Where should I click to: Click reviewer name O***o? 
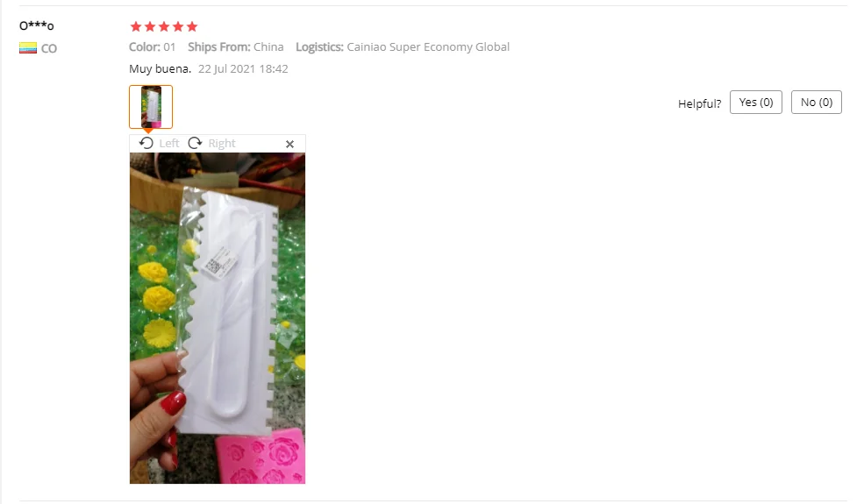[x=36, y=25]
